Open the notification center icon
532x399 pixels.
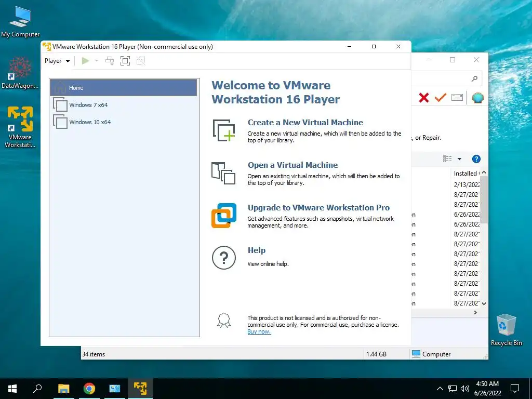(x=515, y=389)
